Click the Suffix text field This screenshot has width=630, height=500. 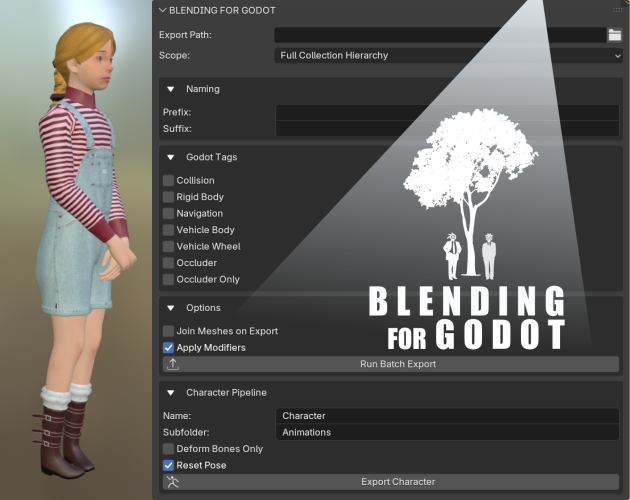coord(447,129)
